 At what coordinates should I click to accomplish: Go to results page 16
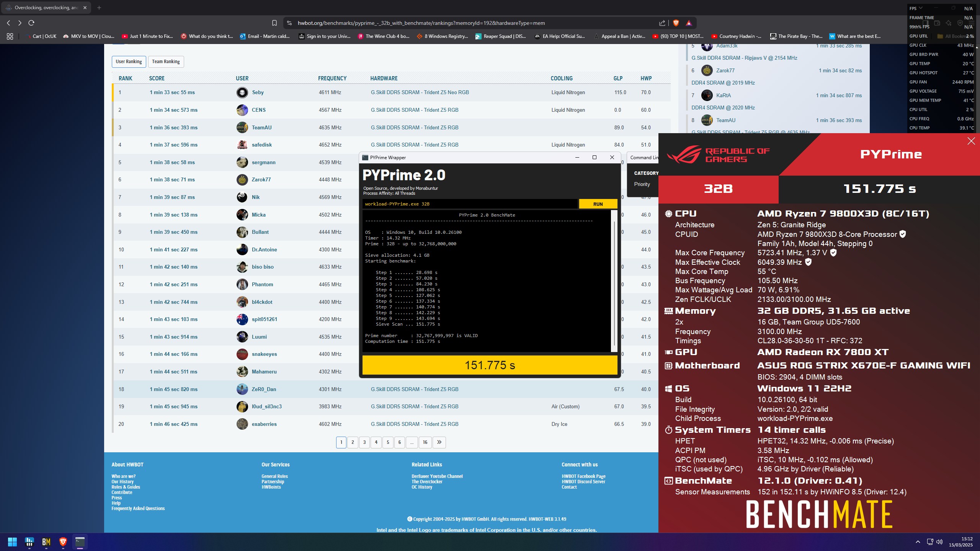[x=425, y=442]
